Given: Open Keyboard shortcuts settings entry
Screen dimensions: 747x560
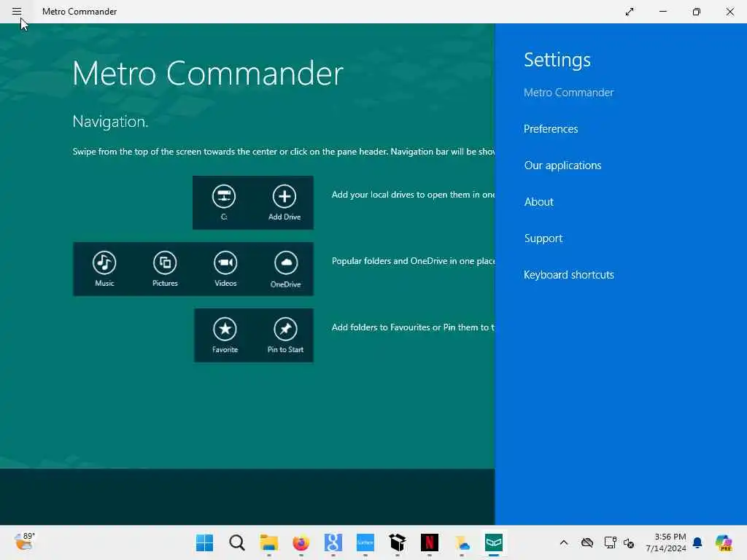Looking at the screenshot, I should (x=569, y=275).
